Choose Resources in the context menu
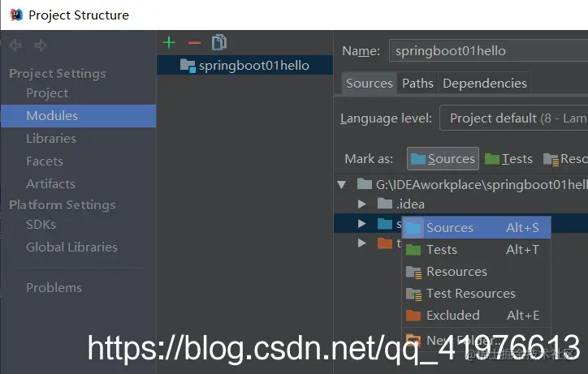 coord(476,271)
